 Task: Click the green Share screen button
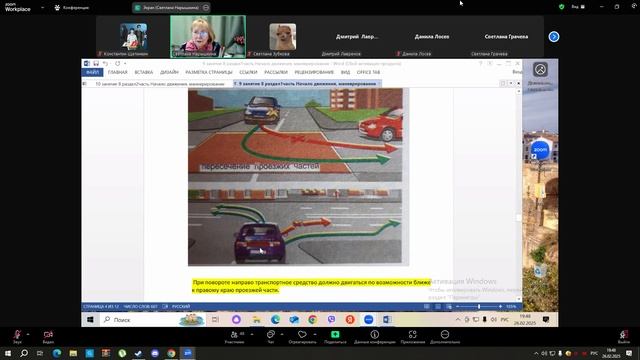tap(335, 337)
